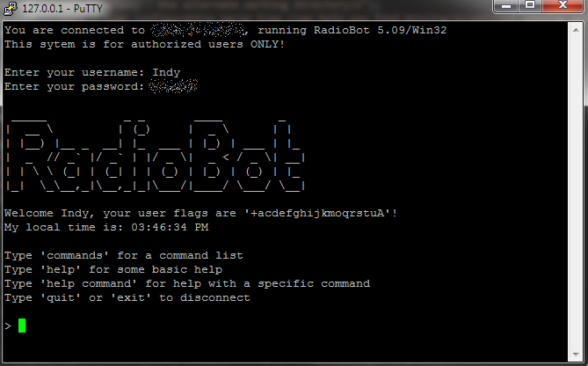Click the '>' command prompt symbol

click(8, 326)
